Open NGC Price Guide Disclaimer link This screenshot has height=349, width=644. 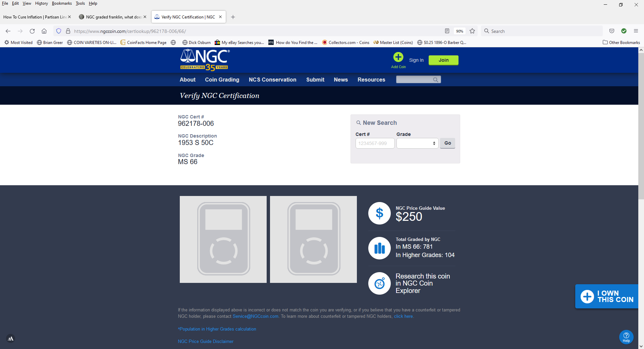(x=206, y=341)
